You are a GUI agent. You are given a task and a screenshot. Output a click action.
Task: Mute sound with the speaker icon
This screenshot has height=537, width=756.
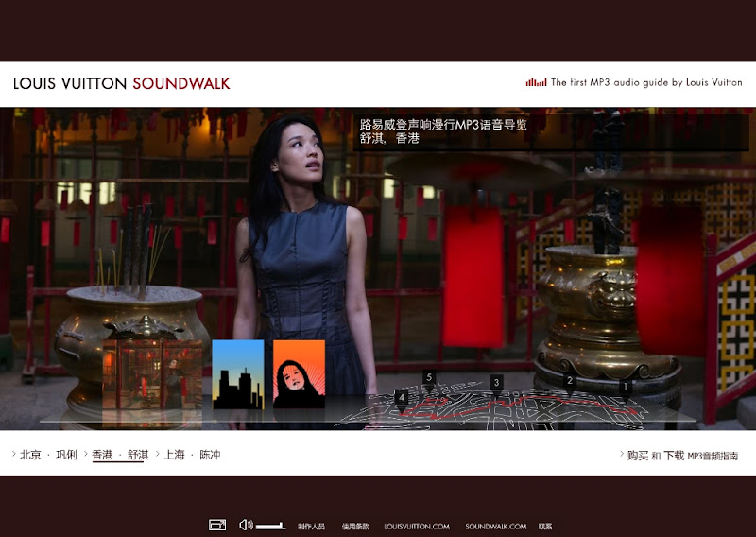click(246, 525)
